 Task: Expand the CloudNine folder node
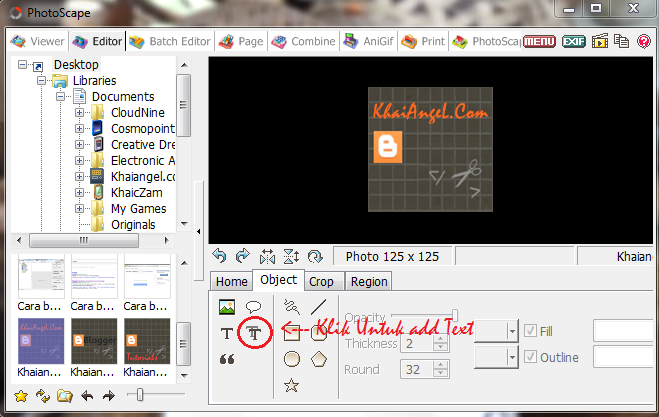[x=79, y=112]
